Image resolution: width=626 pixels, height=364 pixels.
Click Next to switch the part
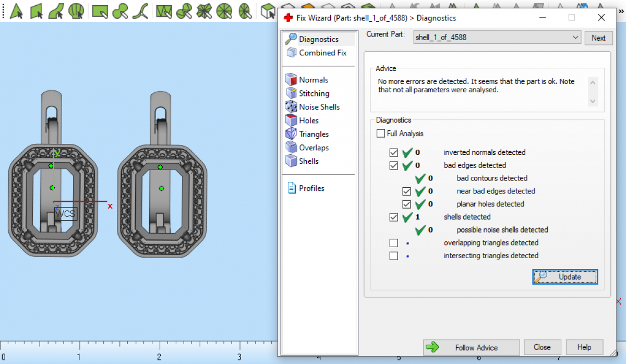(x=598, y=38)
